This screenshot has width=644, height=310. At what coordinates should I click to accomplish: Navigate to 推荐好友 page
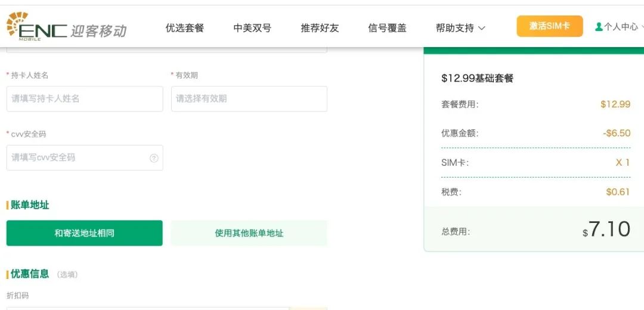coord(320,28)
